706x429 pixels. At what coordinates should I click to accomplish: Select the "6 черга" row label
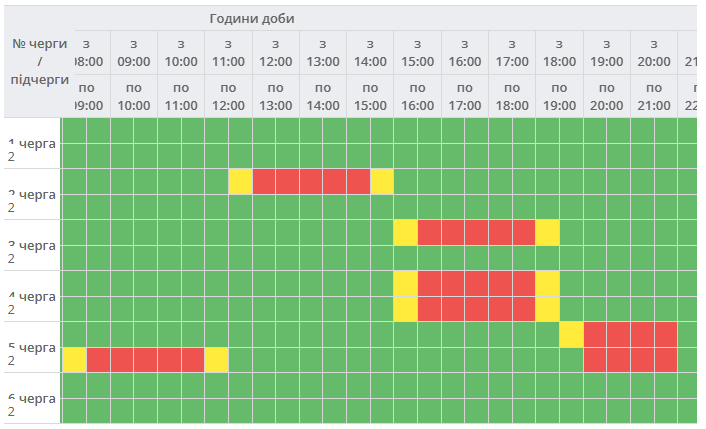point(31,398)
